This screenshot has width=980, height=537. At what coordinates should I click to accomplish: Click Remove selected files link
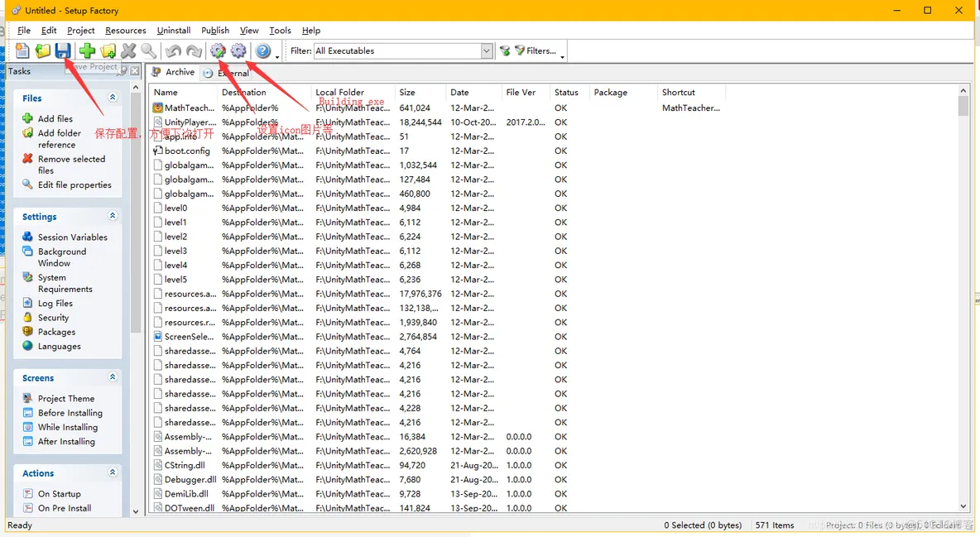click(x=64, y=165)
